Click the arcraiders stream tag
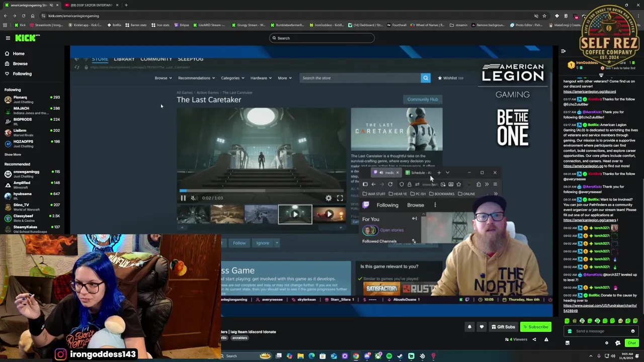644x362 pixels. pos(239,338)
